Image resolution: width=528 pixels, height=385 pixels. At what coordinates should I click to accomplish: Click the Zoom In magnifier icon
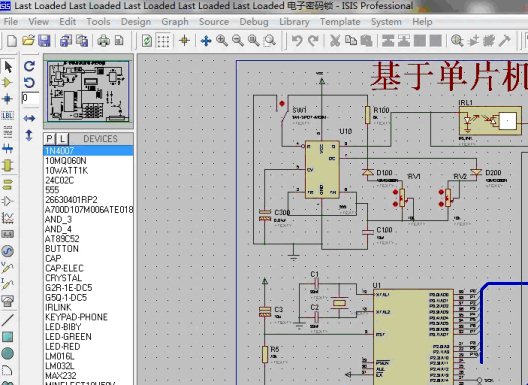pyautogui.click(x=222, y=41)
